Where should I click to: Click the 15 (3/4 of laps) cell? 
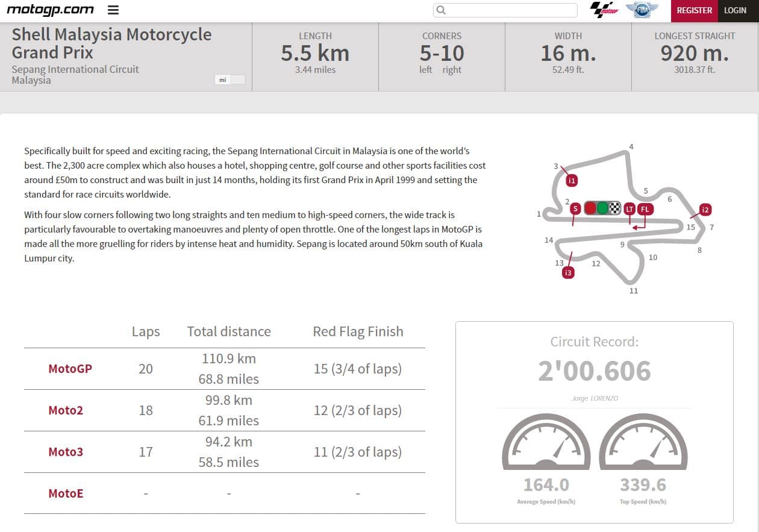click(x=358, y=369)
